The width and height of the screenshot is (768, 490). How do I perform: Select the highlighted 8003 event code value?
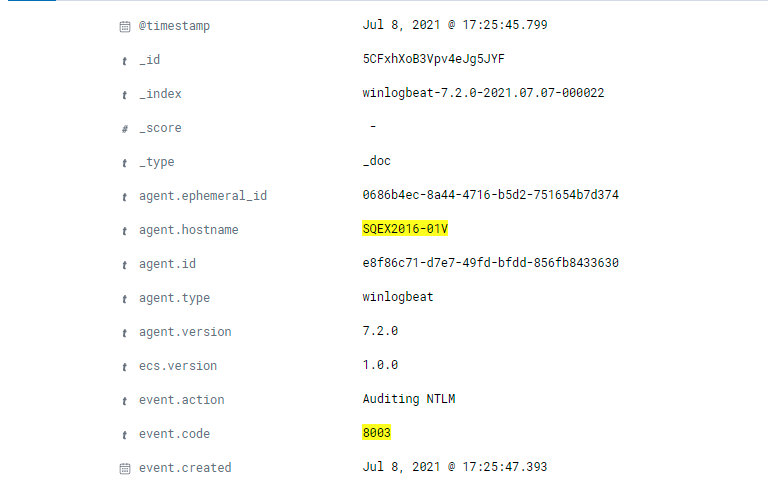(x=376, y=433)
